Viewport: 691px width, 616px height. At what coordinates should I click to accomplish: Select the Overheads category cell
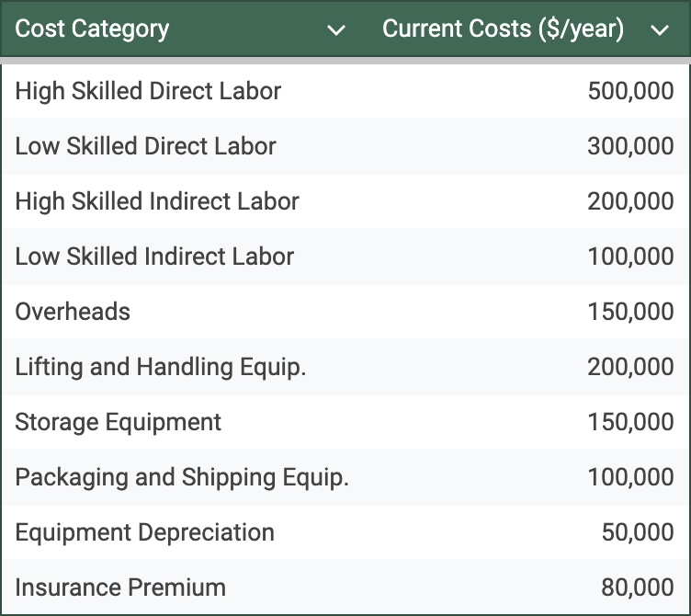tap(73, 312)
